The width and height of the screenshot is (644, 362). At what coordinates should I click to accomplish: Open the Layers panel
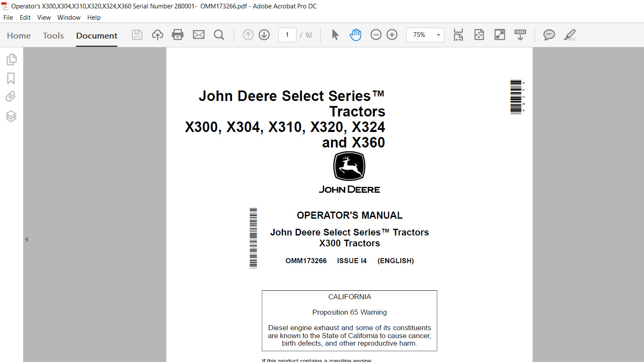(11, 116)
